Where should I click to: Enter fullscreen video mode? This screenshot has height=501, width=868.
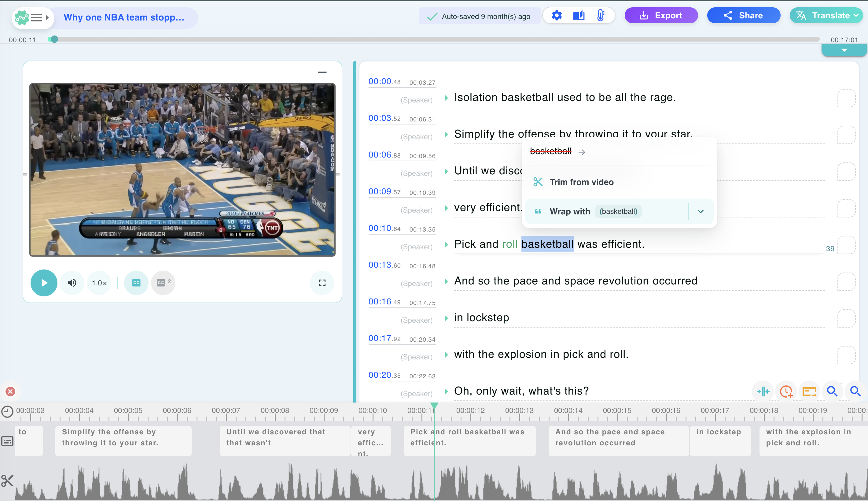[322, 283]
